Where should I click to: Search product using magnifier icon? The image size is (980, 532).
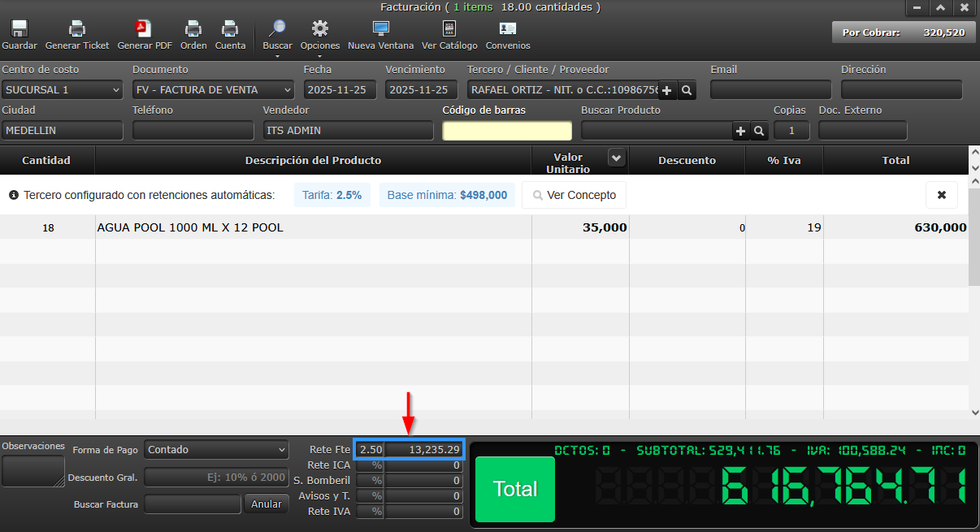(x=759, y=131)
